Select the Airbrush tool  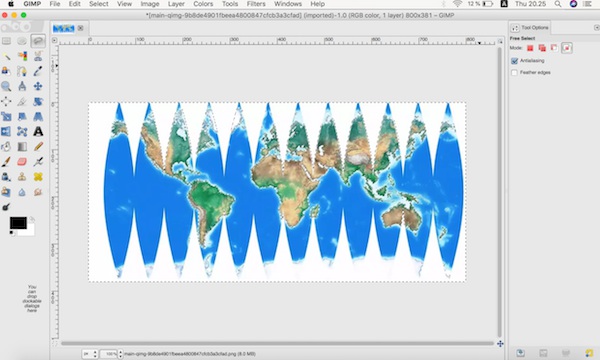pyautogui.click(x=38, y=161)
